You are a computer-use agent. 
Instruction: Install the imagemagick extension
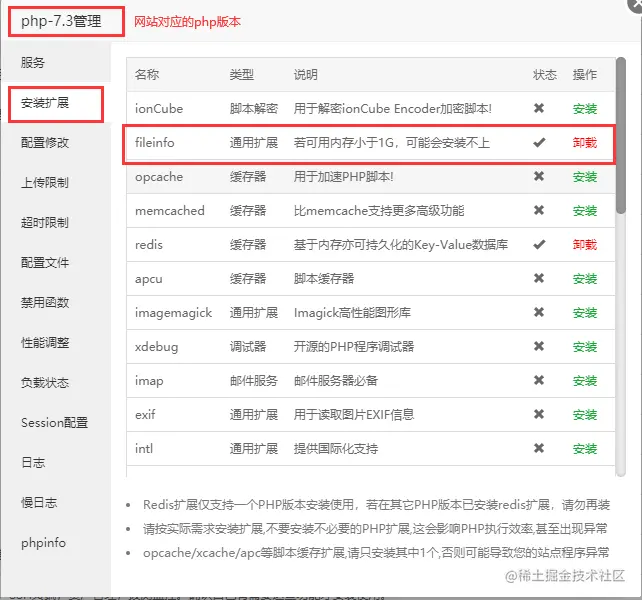click(585, 313)
